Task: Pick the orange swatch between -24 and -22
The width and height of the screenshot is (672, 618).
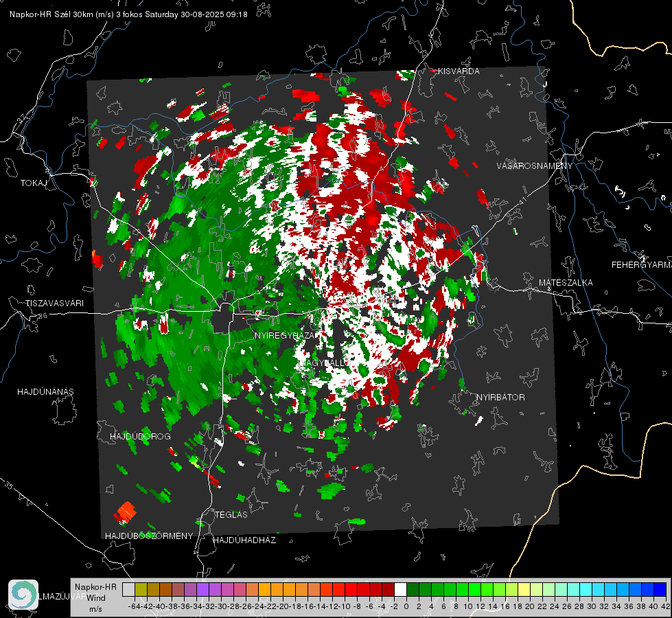Action: [264, 589]
